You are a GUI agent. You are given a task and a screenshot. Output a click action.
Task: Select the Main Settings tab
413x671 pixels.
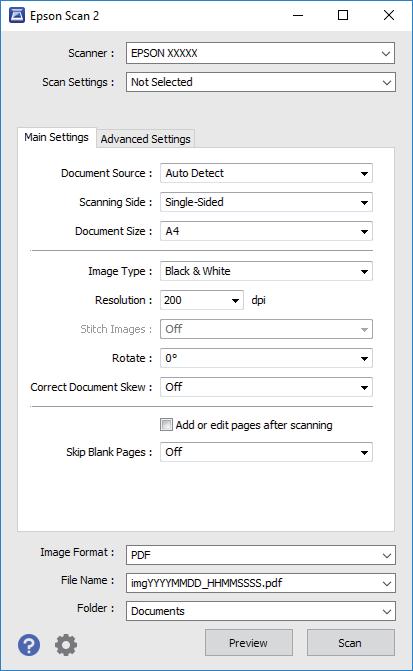[56, 137]
